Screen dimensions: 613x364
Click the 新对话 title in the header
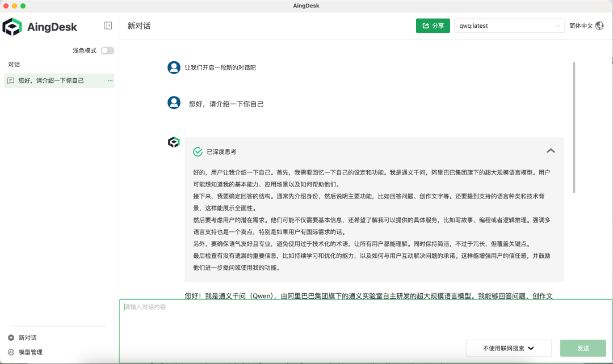point(139,26)
